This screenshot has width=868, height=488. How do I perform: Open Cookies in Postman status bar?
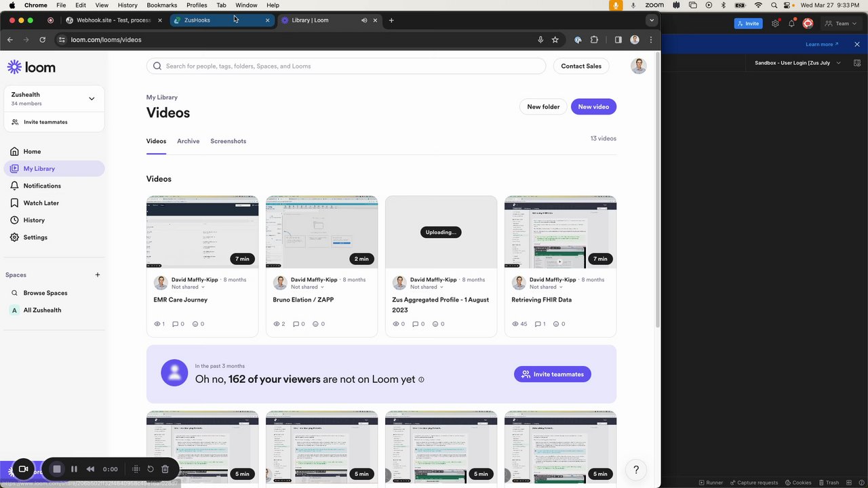pyautogui.click(x=797, y=483)
